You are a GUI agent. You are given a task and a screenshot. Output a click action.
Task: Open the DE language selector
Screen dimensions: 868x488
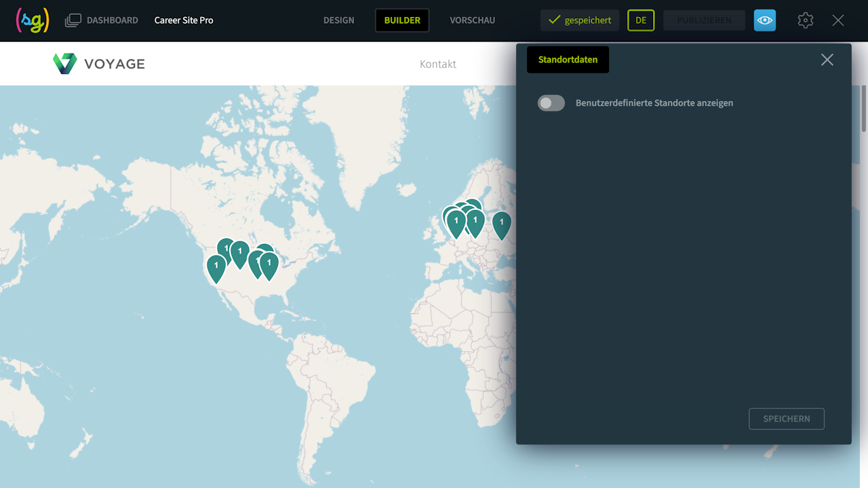(x=641, y=20)
